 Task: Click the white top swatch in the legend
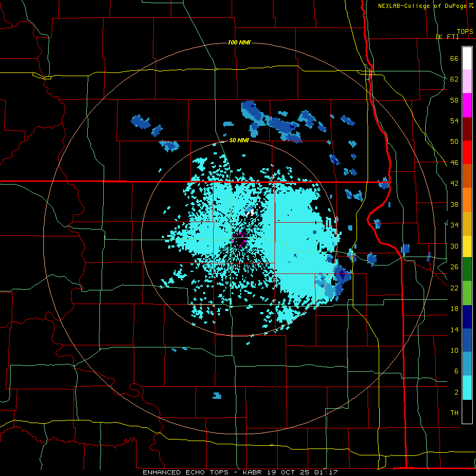(467, 58)
